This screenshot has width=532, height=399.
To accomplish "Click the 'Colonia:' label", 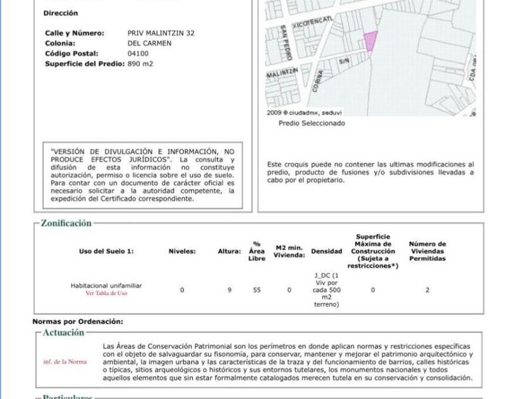I will (x=60, y=43).
